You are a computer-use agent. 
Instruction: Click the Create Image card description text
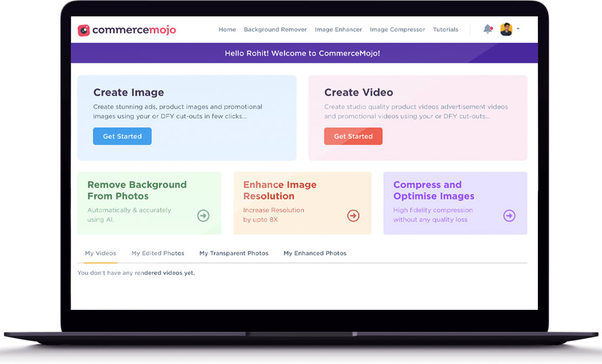(x=178, y=111)
